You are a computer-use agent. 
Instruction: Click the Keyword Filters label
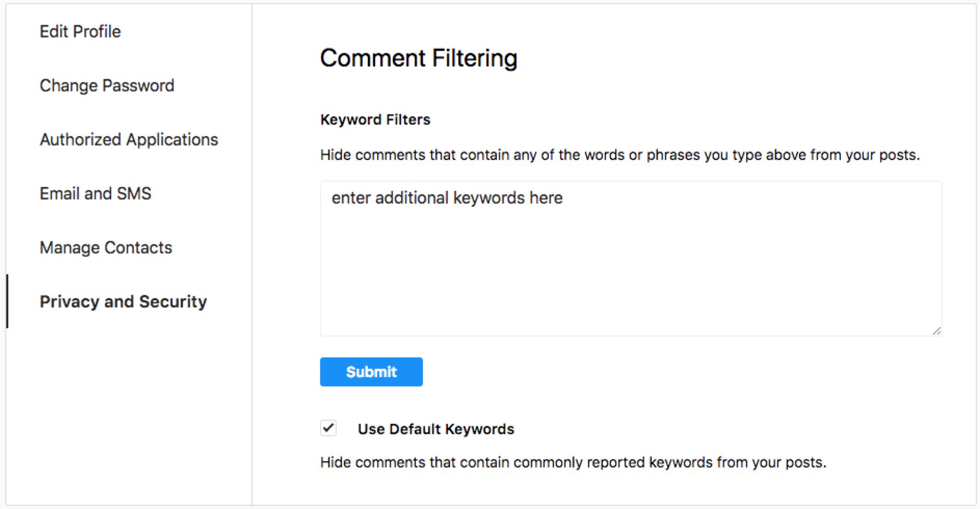(375, 120)
